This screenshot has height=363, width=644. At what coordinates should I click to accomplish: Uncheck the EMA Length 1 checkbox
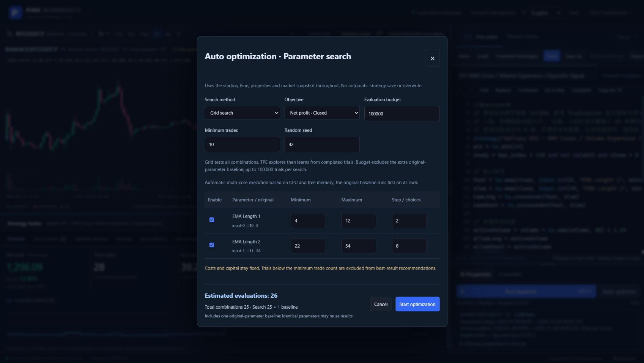click(x=212, y=220)
